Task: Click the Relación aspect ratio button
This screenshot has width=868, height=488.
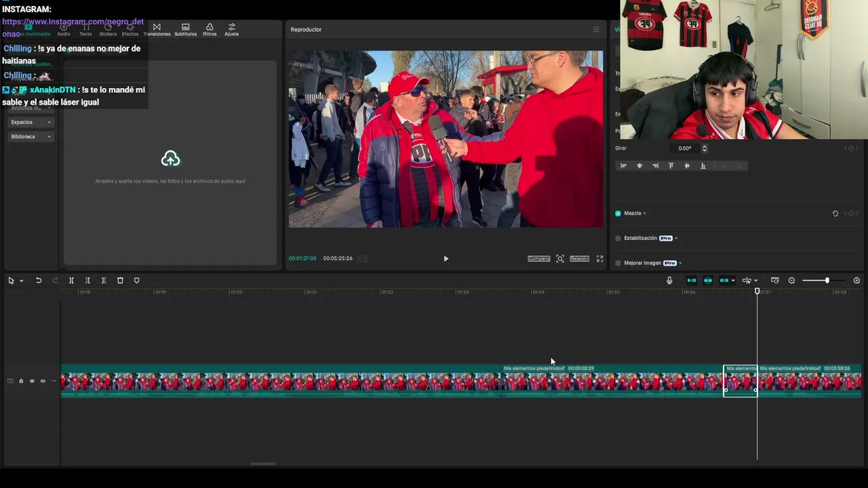Action: 579,258
